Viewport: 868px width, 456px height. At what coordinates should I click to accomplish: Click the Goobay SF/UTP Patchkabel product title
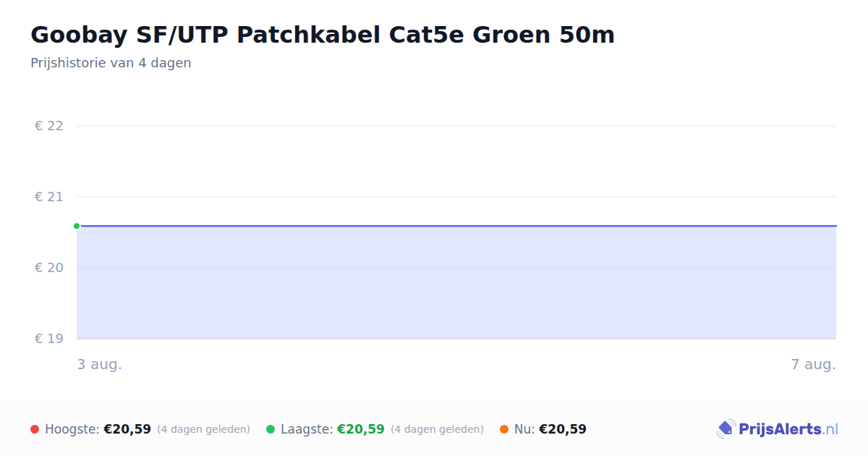pos(323,34)
